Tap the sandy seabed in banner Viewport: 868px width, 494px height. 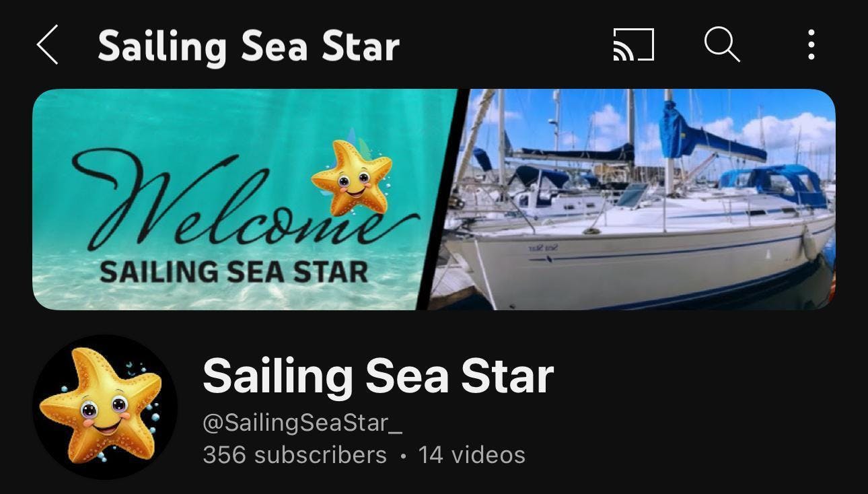pos(229,293)
